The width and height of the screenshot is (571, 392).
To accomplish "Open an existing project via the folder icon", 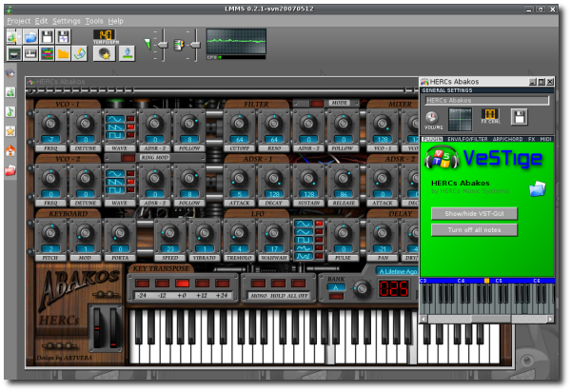I will click(x=30, y=36).
